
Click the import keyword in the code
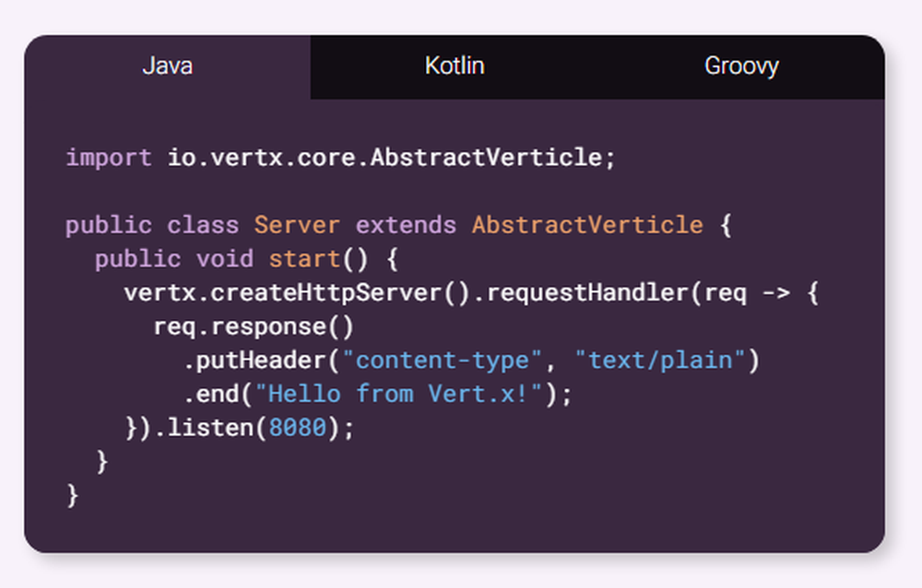point(108,158)
